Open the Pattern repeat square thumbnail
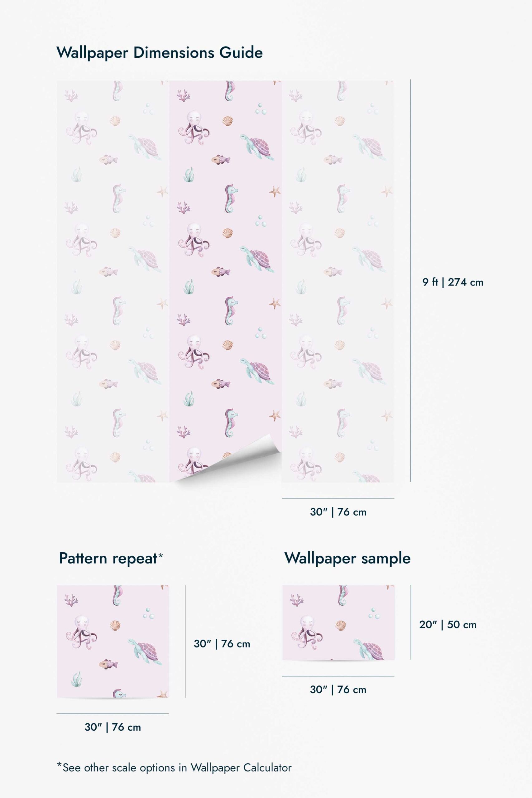Image resolution: width=532 pixels, height=798 pixels. [x=113, y=641]
